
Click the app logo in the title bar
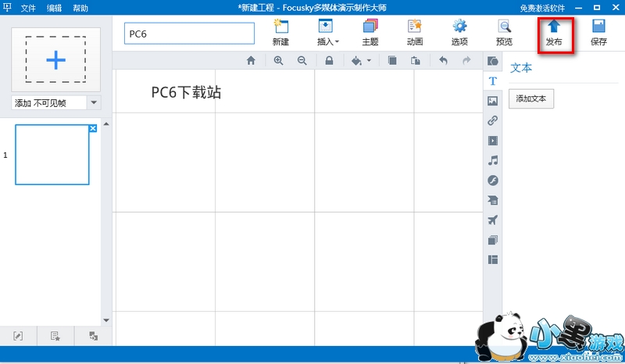(x=7, y=7)
